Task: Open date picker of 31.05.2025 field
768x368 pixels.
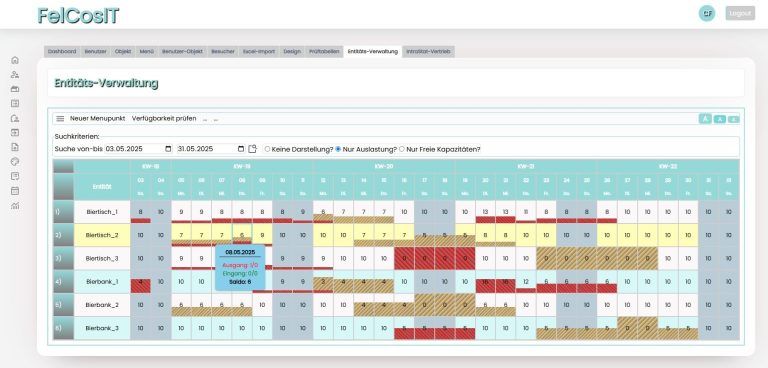Action: pos(240,149)
